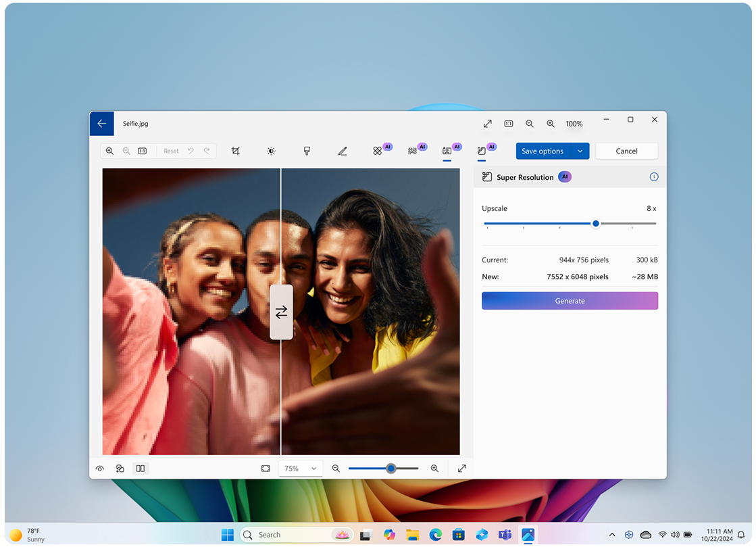Click the Cancel button
Image resolution: width=756 pixels, height=547 pixels.
pyautogui.click(x=626, y=151)
